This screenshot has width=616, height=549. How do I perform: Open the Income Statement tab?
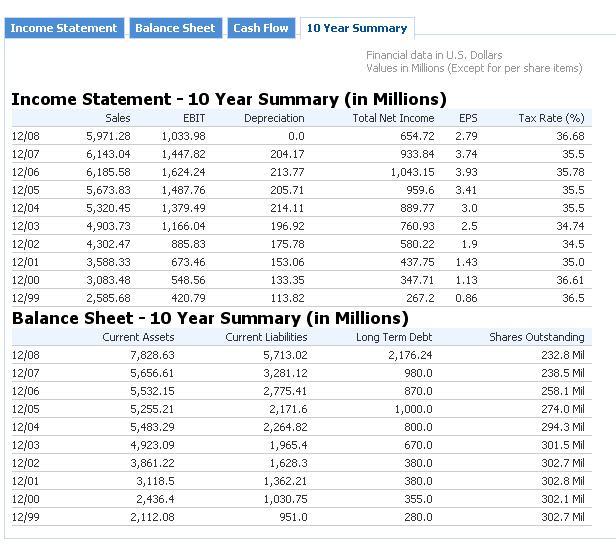(64, 28)
